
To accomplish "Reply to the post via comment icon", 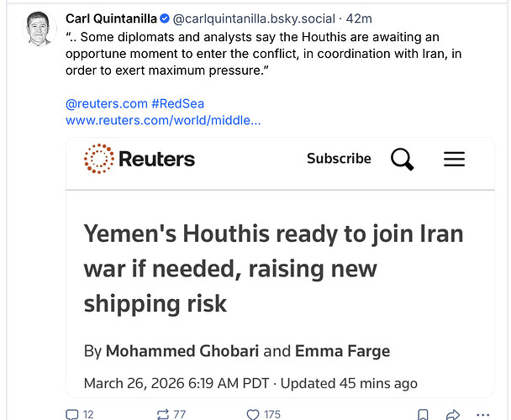I will (x=72, y=414).
